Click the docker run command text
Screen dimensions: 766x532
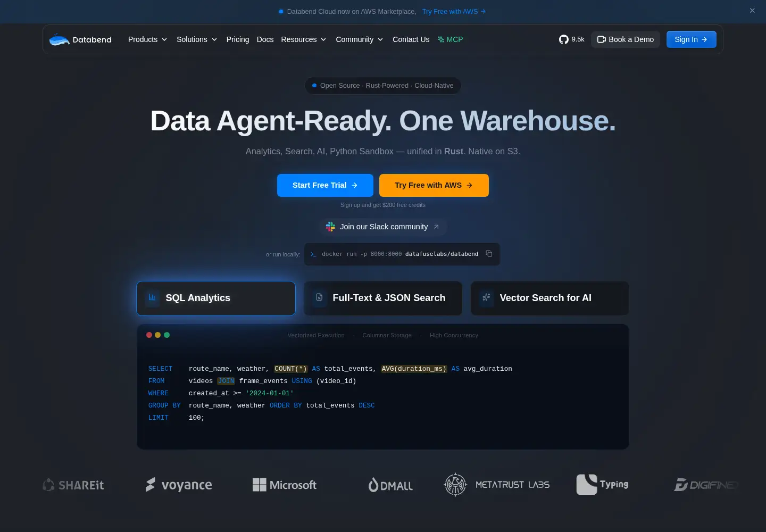tap(400, 254)
